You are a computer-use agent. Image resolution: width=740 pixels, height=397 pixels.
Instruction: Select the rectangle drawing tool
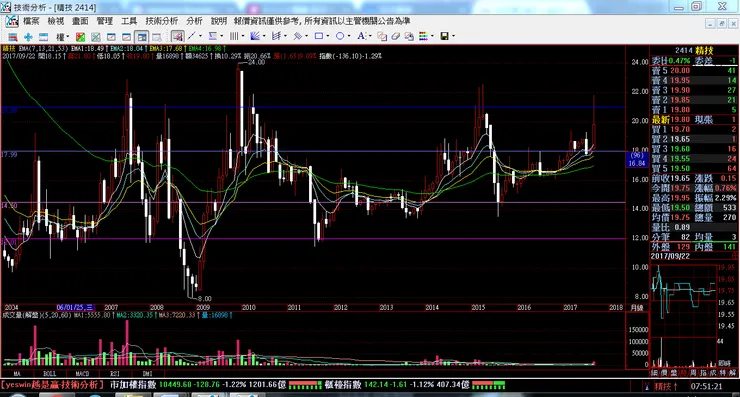click(319, 36)
